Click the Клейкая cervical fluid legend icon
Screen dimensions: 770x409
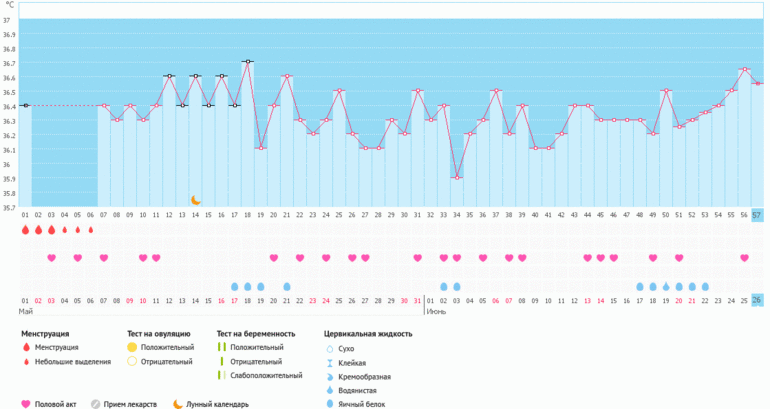tap(331, 361)
